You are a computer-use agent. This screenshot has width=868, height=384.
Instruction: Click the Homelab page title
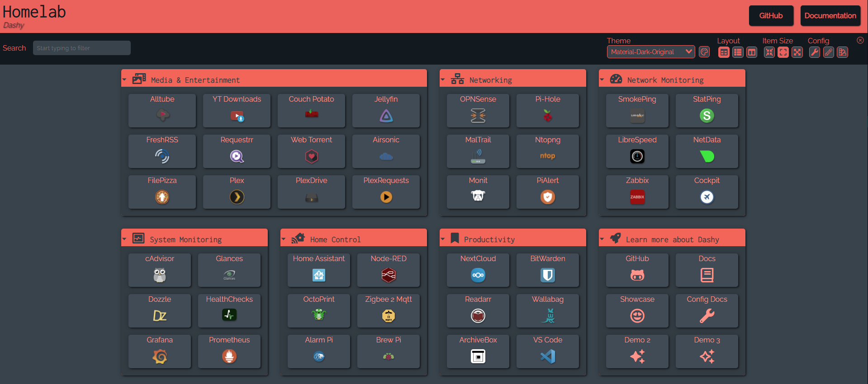pos(34,12)
